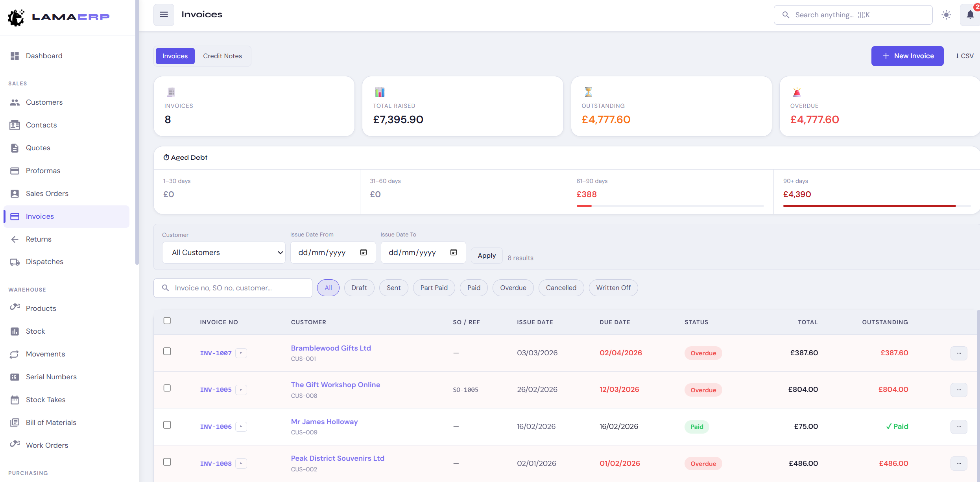Viewport: 980px width, 482px height.
Task: Expand INV-1005 row details arrow
Action: coord(241,390)
